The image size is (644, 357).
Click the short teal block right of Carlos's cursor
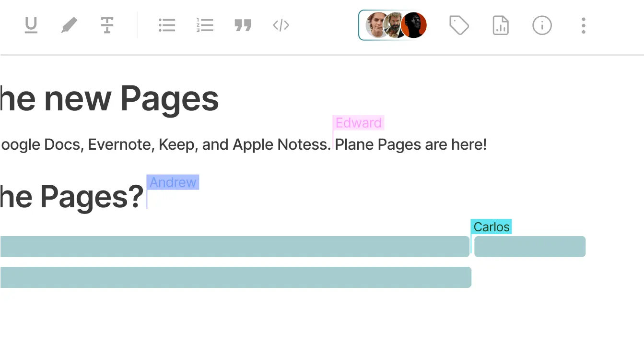(x=530, y=247)
